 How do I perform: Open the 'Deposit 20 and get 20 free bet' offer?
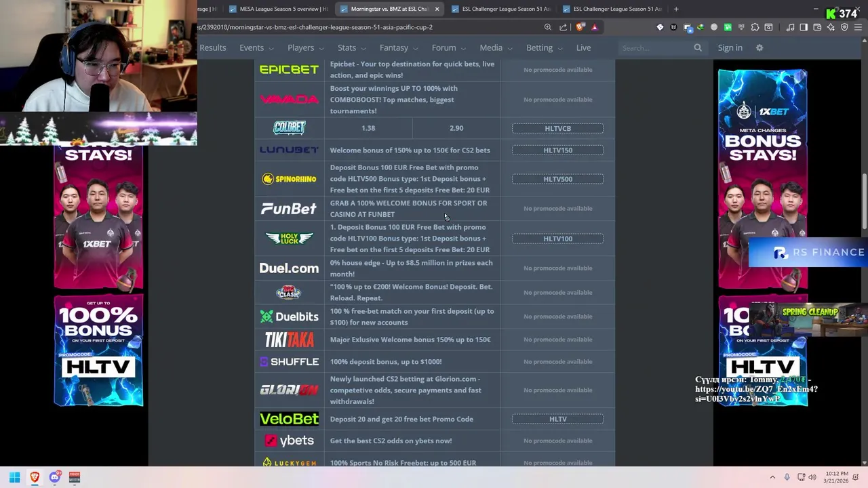coord(401,419)
